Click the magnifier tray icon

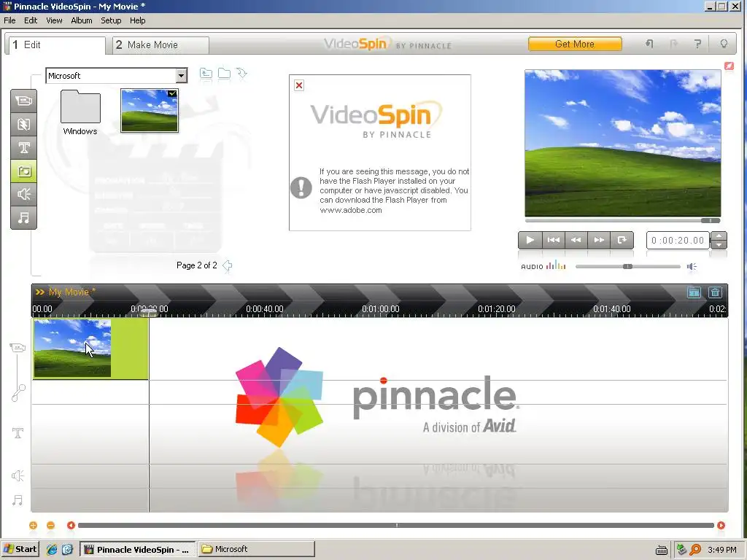tap(695, 550)
